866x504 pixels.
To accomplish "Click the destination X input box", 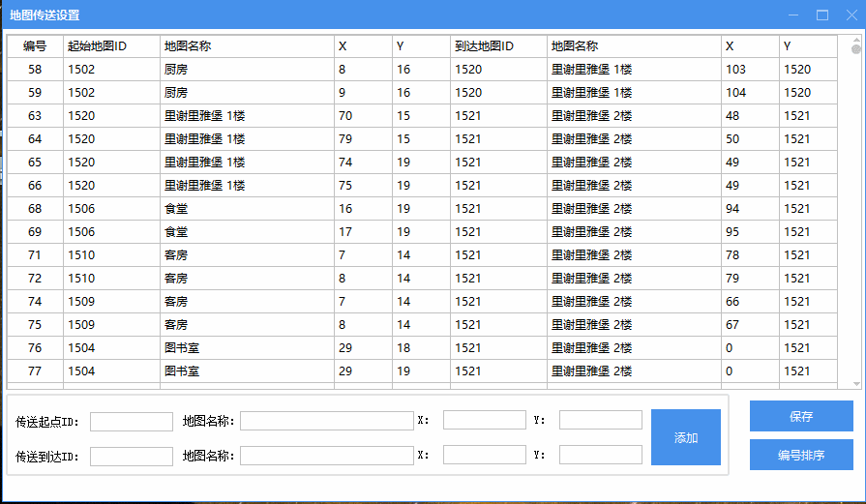I will pyautogui.click(x=484, y=455).
